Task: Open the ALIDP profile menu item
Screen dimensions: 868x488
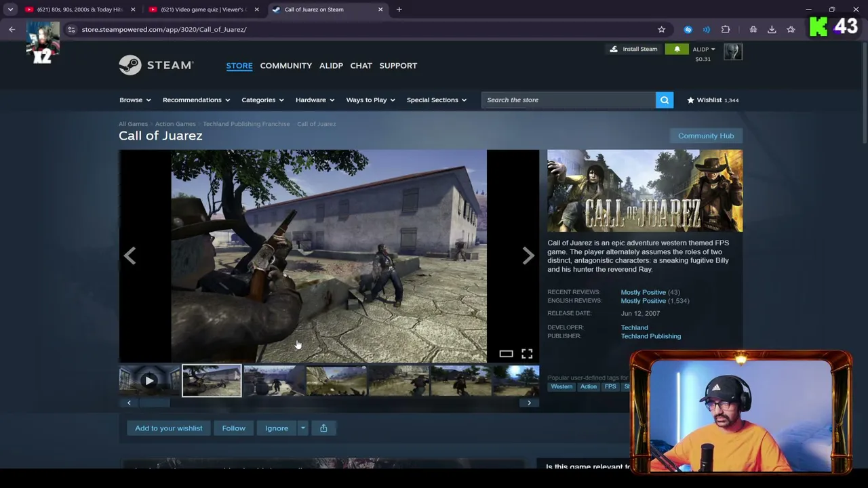Action: click(331, 66)
